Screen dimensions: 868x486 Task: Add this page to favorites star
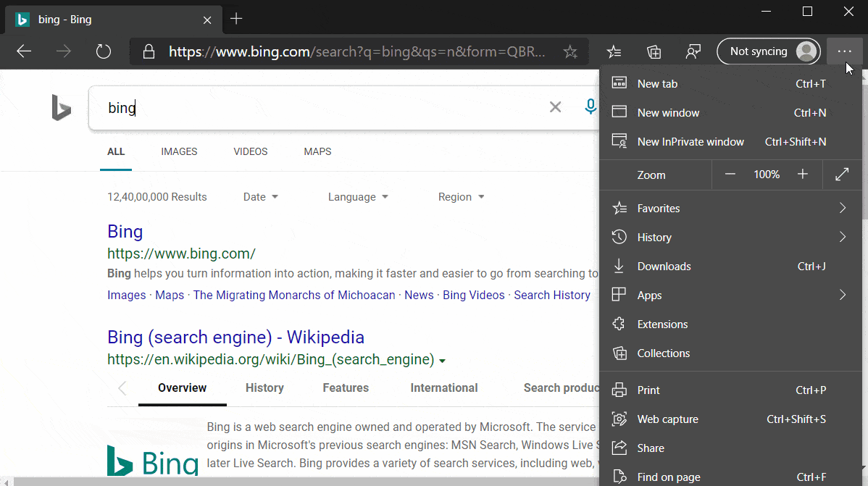(570, 51)
